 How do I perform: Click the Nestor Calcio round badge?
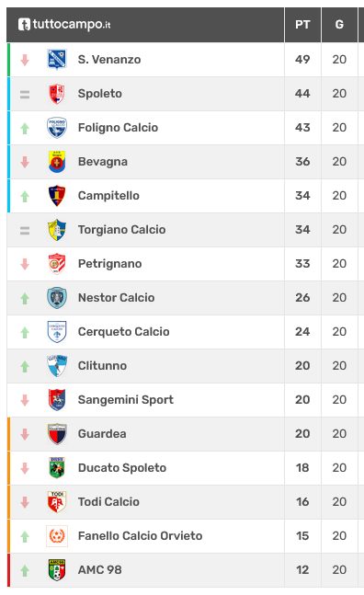click(x=57, y=298)
